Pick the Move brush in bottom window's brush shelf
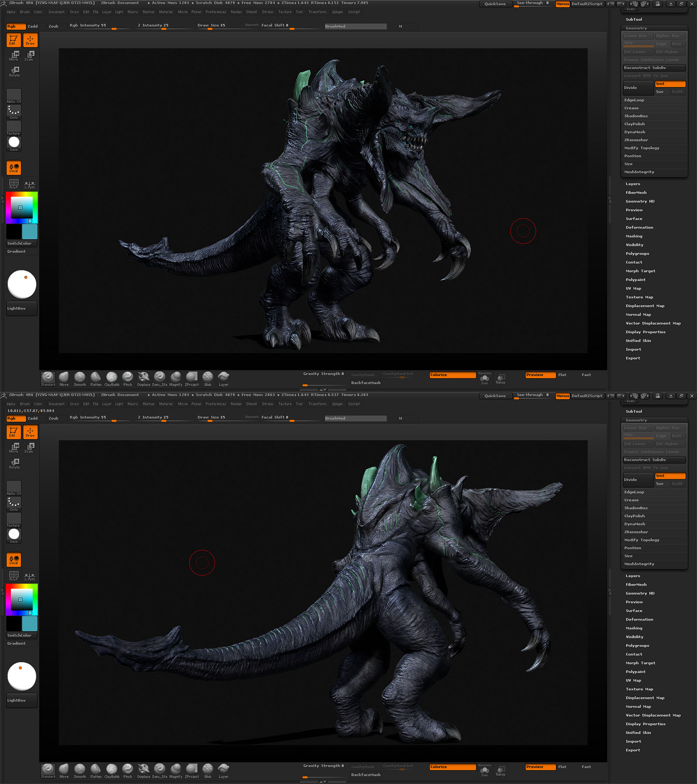This screenshot has width=697, height=784. pyautogui.click(x=64, y=771)
